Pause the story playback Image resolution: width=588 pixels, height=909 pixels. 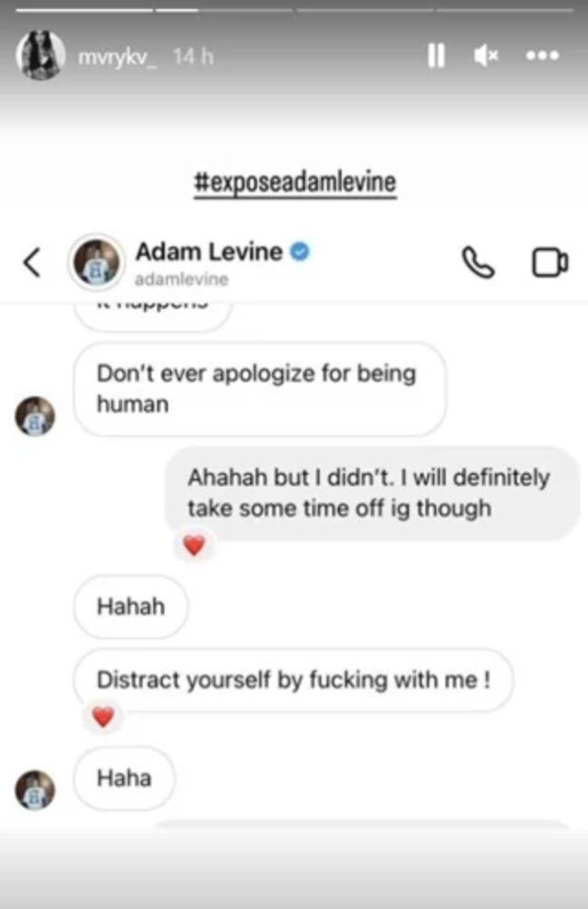click(435, 56)
